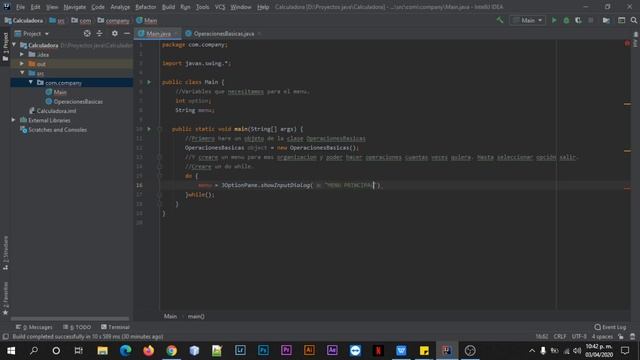
Task: Click 'company' breadcrumb in navigation bar
Action: (x=117, y=20)
